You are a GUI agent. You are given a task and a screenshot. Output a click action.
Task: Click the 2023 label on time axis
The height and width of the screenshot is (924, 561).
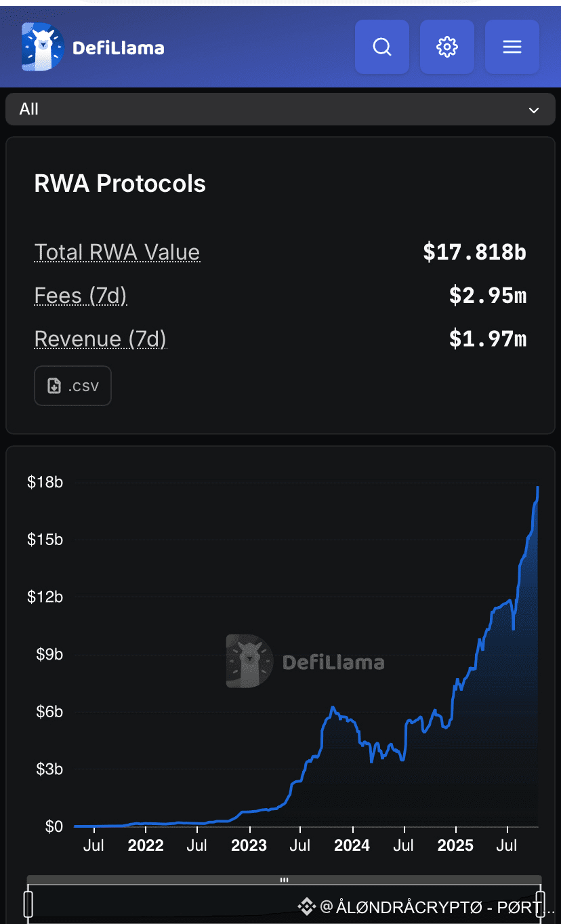(249, 845)
